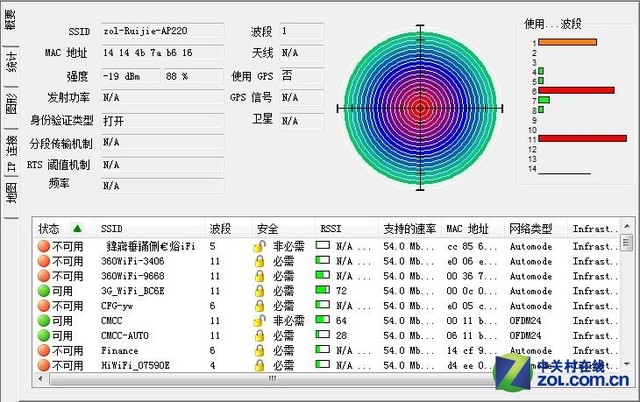The image size is (640, 402).
Task: Click the horizontal scrollbar left arrow
Action: (x=40, y=379)
